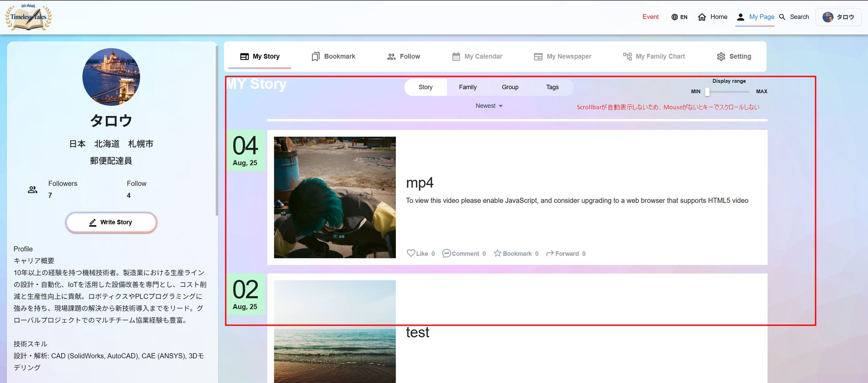
Task: Open the Setting gear icon
Action: pyautogui.click(x=721, y=56)
